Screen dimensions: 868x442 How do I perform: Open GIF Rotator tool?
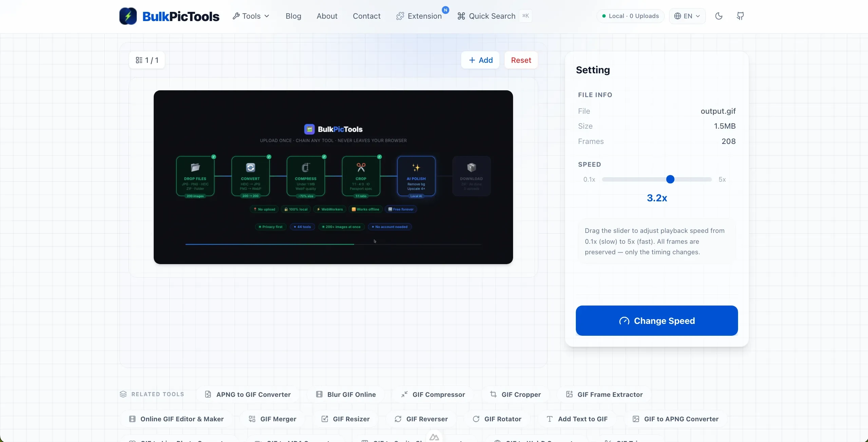(497, 419)
